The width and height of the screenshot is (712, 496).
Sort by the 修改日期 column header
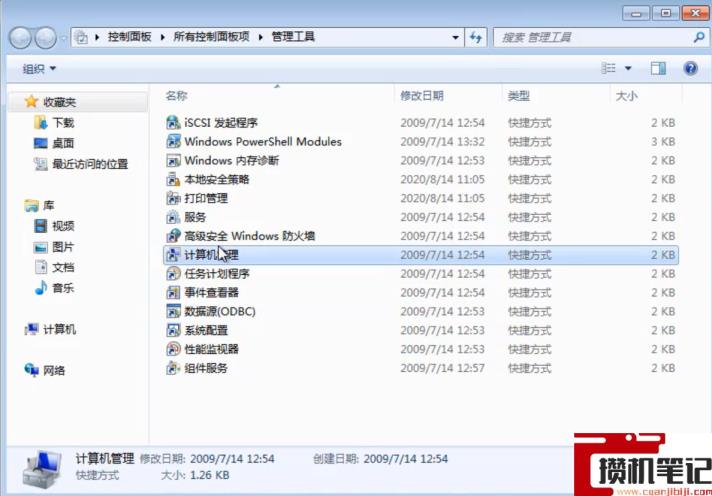[421, 96]
